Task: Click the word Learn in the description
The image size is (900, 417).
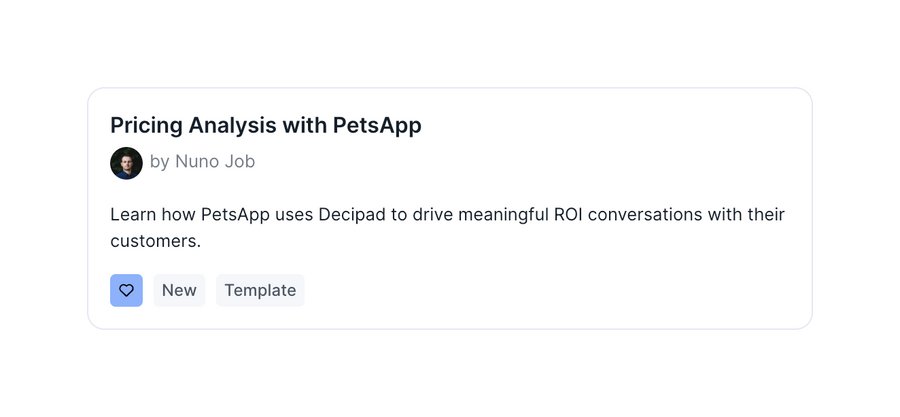Action: (132, 215)
